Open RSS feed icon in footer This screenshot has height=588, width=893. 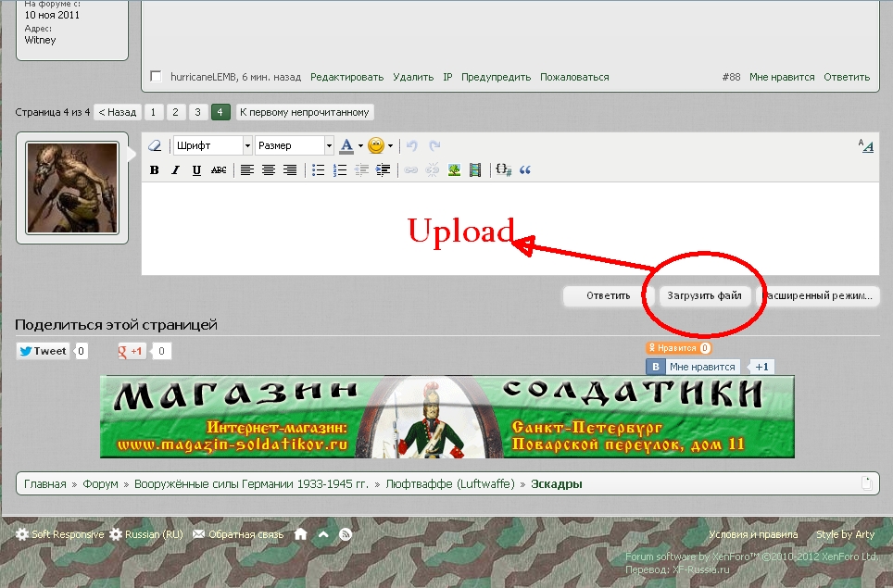346,534
